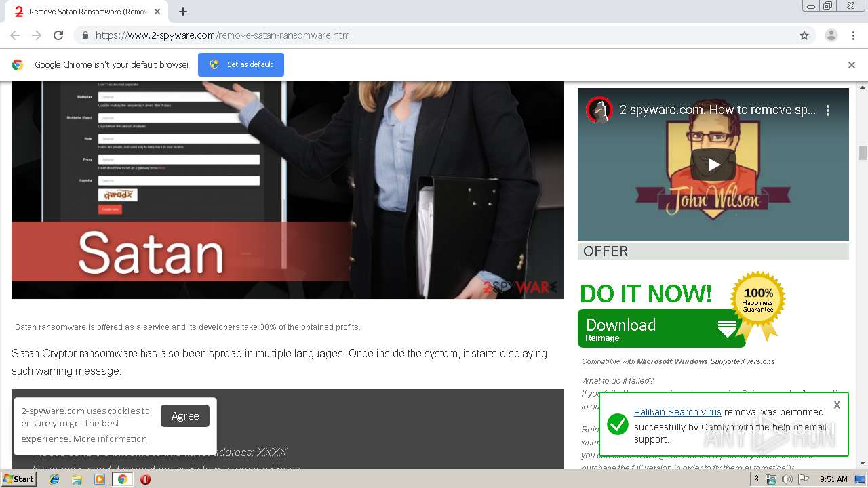This screenshot has width=868, height=488.
Task: Click the image caption about 30% profits
Action: coord(188,327)
